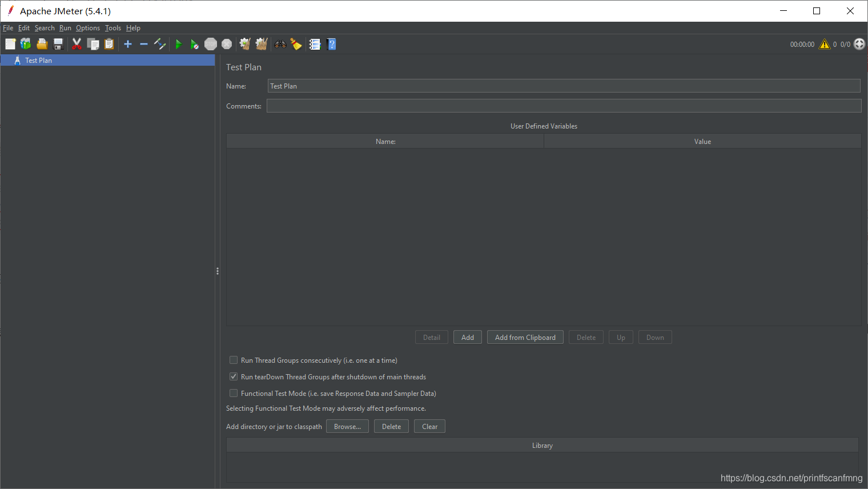Click Add from Clipboard button
Viewport: 868px width, 489px height.
(x=525, y=337)
